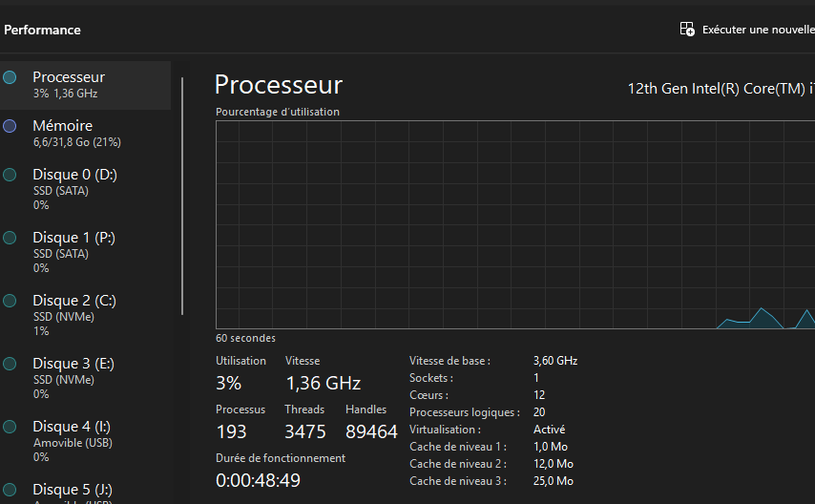Screen dimensions: 815x504
Task: Click the Handles count 89464
Action: coord(371,432)
